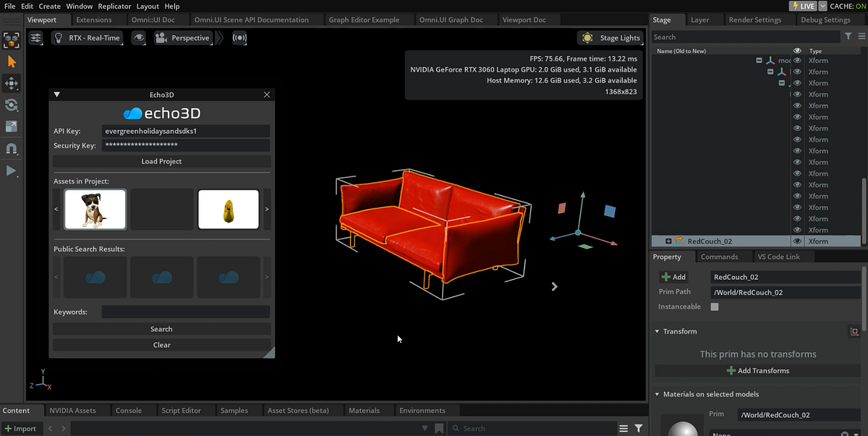The height and width of the screenshot is (436, 868).
Task: Enable the Instanceable checkbox for RedCouch_02
Action: [x=715, y=306]
